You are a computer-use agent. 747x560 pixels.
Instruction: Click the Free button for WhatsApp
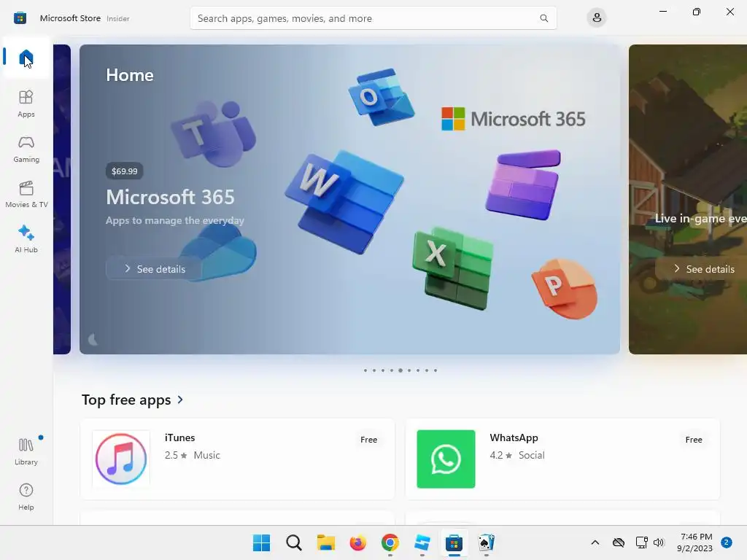694,440
